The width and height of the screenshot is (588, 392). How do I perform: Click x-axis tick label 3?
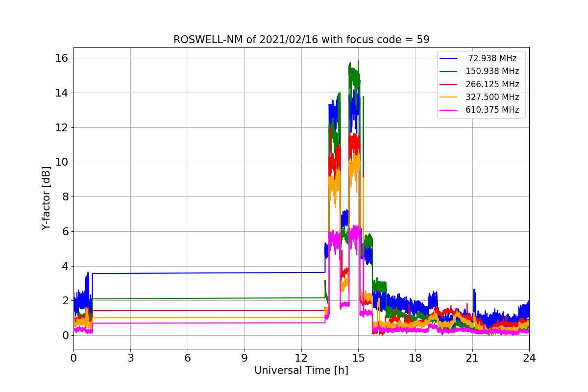coord(130,358)
